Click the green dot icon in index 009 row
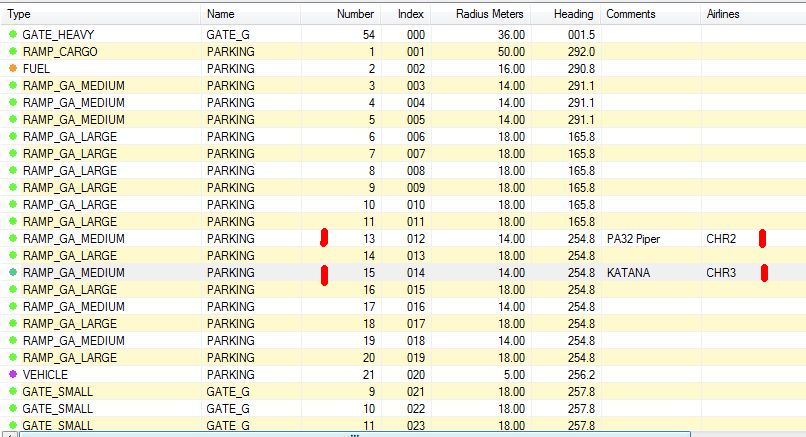This screenshot has width=806, height=437. tap(13, 187)
